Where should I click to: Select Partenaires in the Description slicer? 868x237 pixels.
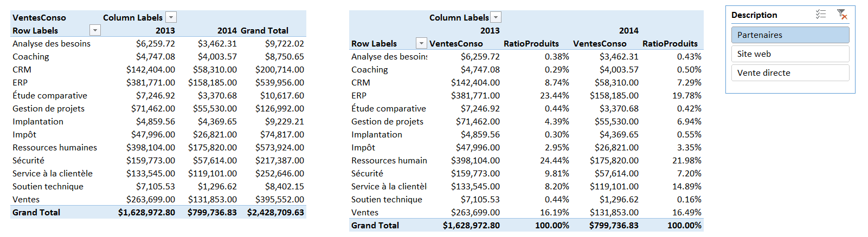[x=790, y=35]
